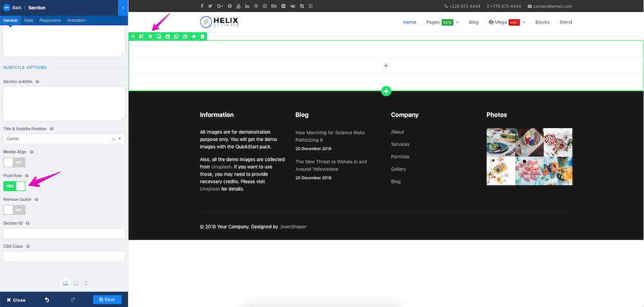Switch to mobile phone preview icon
This screenshot has width=644, height=307.
(x=86, y=283)
